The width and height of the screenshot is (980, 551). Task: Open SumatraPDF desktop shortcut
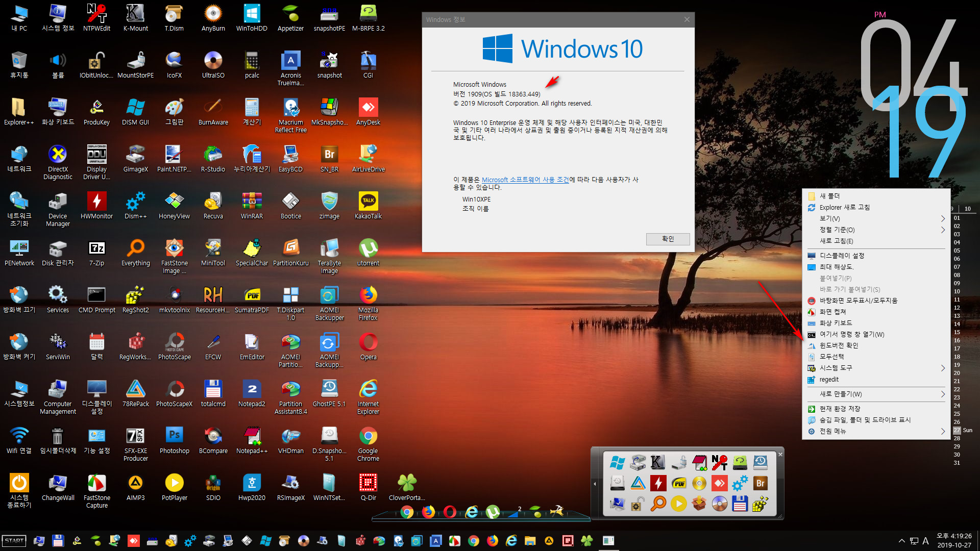coord(252,299)
